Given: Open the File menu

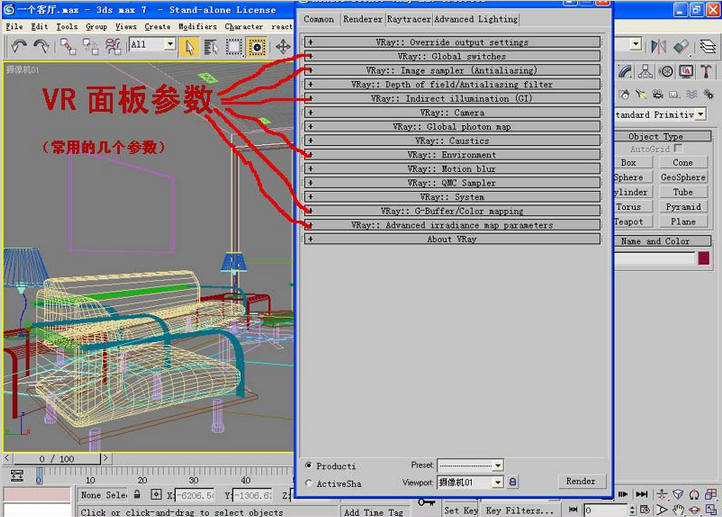Looking at the screenshot, I should 14,27.
